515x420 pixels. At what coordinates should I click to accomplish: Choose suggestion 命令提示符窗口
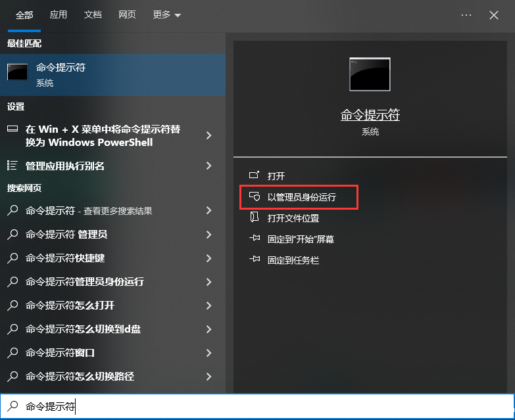pos(112,353)
